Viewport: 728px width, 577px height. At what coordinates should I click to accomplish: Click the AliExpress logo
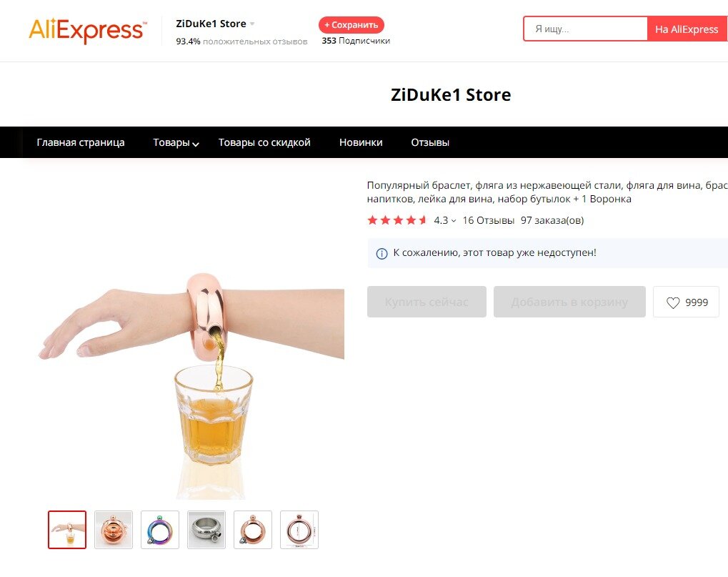[x=88, y=31]
